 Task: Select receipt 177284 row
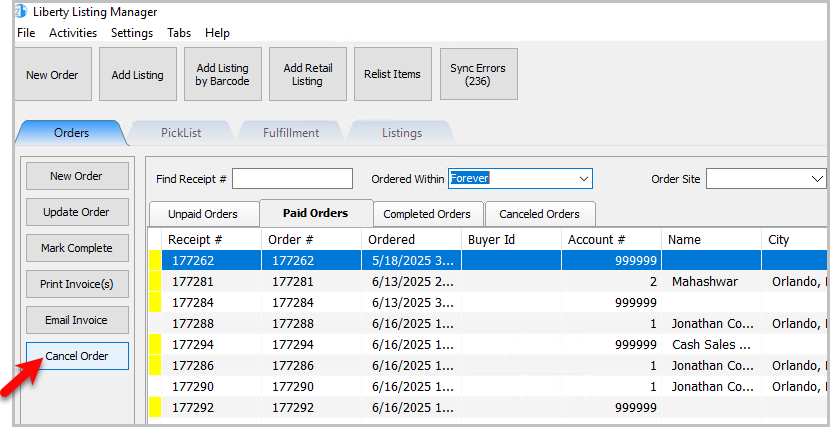[488, 303]
